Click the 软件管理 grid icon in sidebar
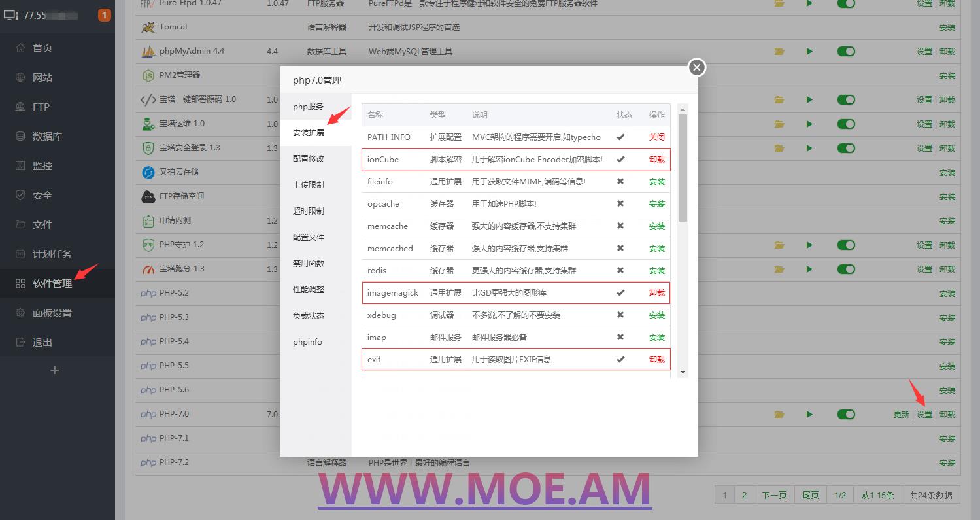 point(20,284)
